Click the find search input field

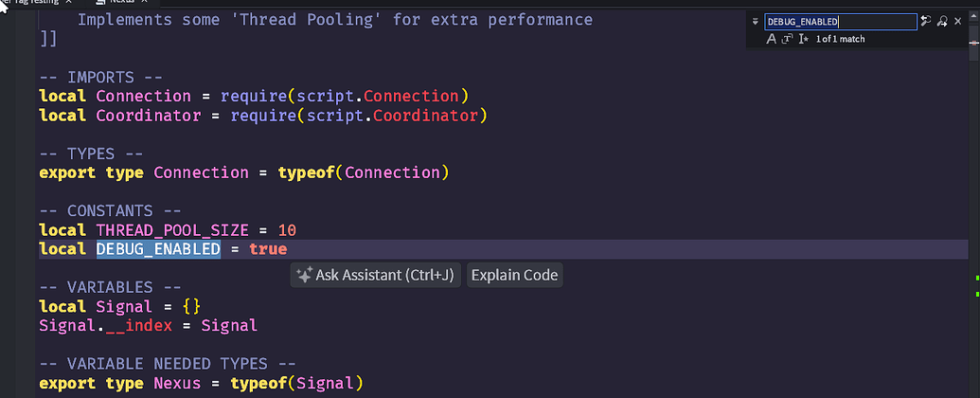pos(840,21)
